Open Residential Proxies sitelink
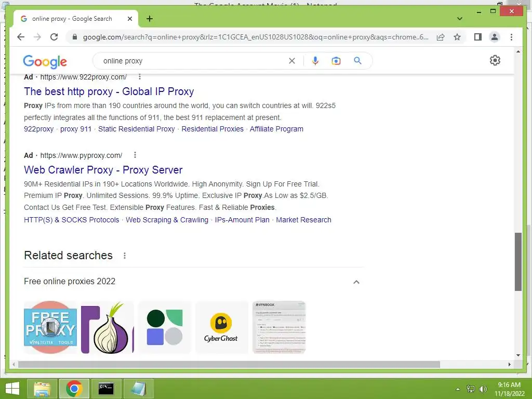 point(212,129)
